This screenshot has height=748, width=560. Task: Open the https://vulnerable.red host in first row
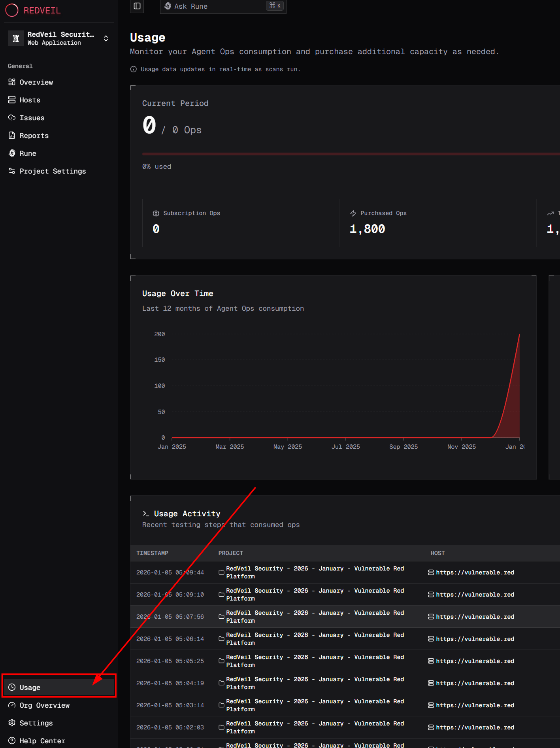[475, 572]
